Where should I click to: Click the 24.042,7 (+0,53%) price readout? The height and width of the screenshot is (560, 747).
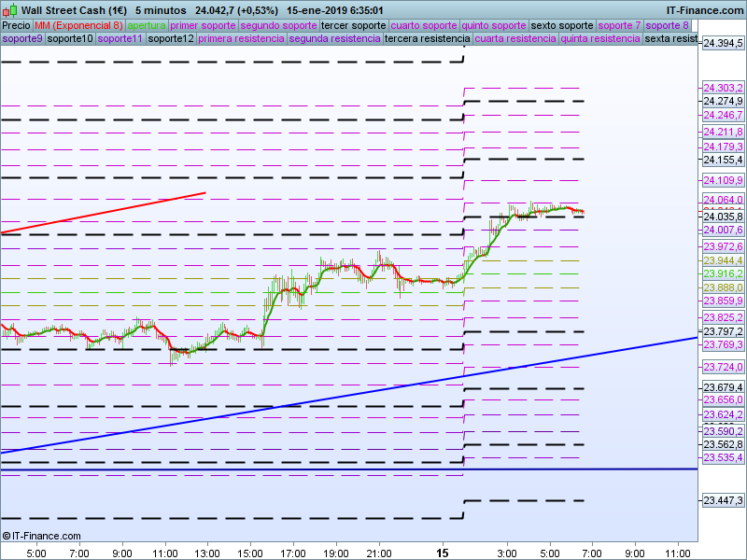236,10
